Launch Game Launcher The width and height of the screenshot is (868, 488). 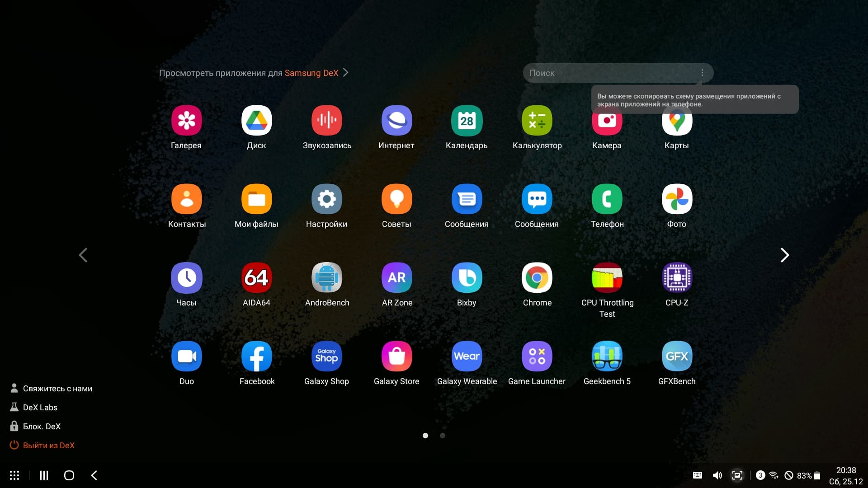pyautogui.click(x=537, y=357)
